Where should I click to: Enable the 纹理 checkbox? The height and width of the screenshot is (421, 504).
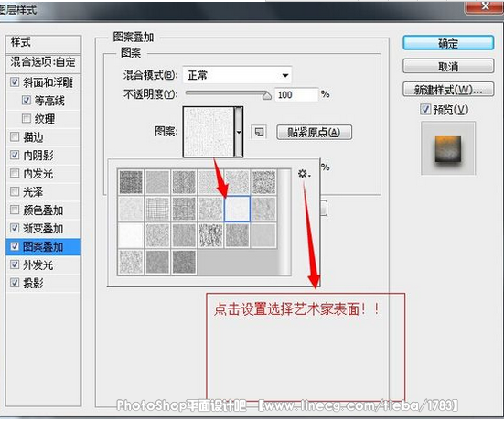tap(27, 118)
